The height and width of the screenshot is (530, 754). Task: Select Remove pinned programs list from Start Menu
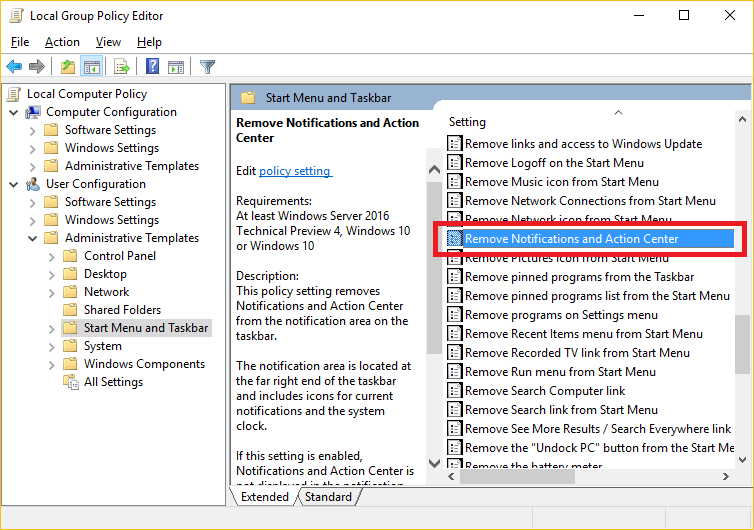pyautogui.click(x=597, y=296)
